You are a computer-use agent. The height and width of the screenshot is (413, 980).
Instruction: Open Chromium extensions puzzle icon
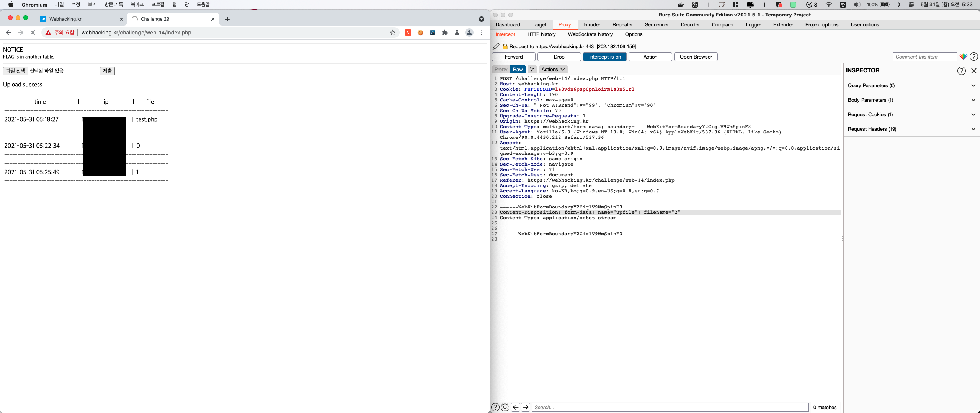click(444, 33)
